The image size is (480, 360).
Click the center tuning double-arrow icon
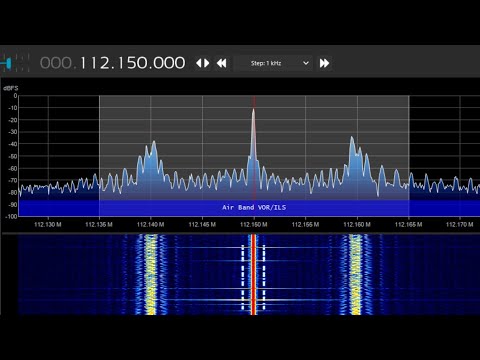(203, 63)
